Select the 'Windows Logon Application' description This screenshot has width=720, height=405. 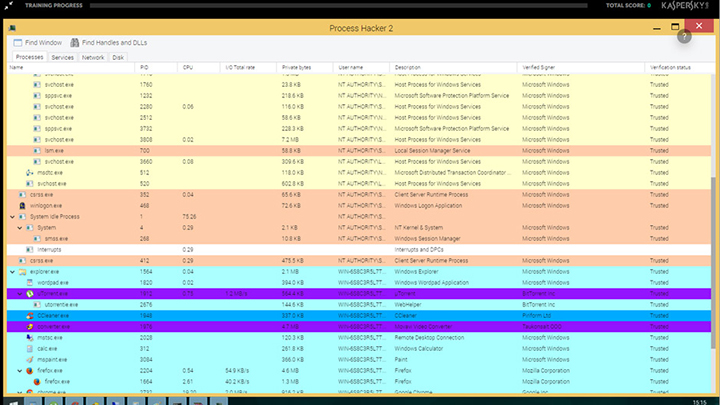click(x=428, y=206)
